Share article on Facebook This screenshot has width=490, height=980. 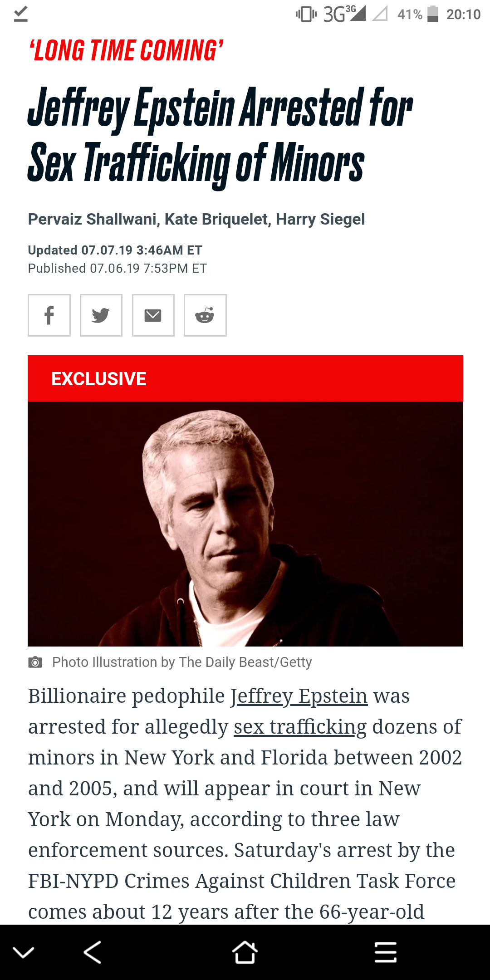point(49,315)
